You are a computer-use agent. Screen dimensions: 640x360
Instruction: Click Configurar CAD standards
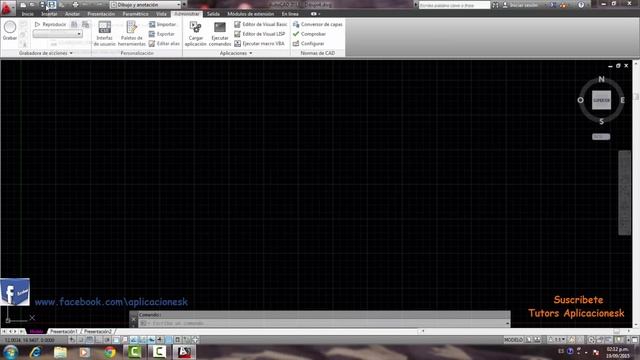coord(309,43)
